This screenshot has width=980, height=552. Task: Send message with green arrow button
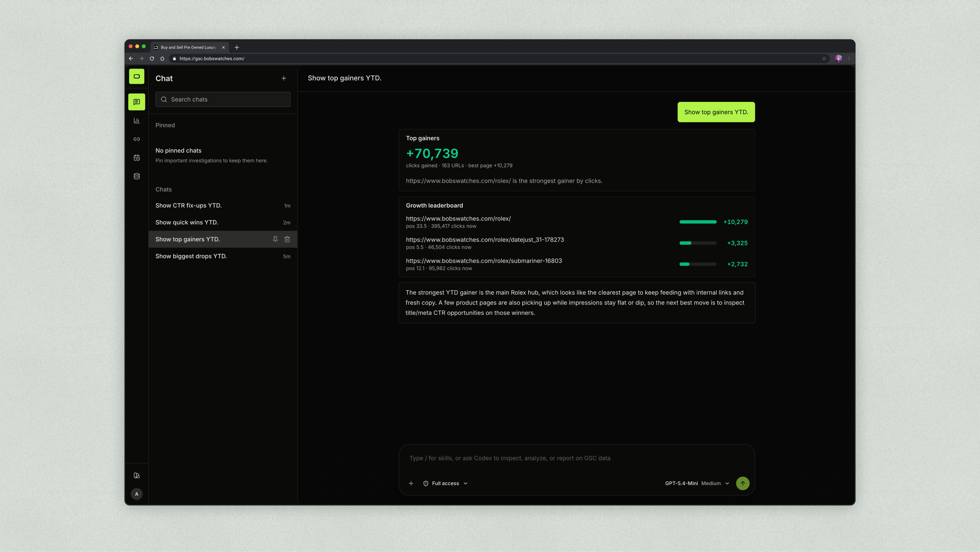coord(743,484)
